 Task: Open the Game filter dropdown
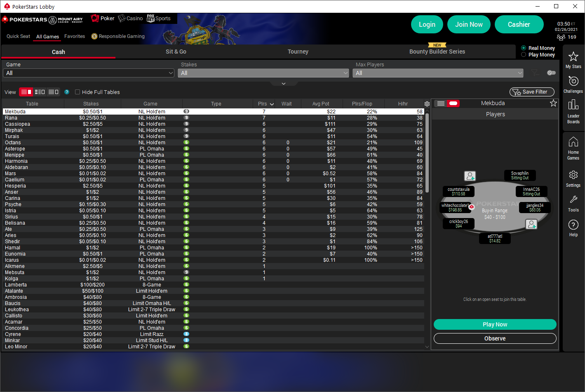click(89, 73)
